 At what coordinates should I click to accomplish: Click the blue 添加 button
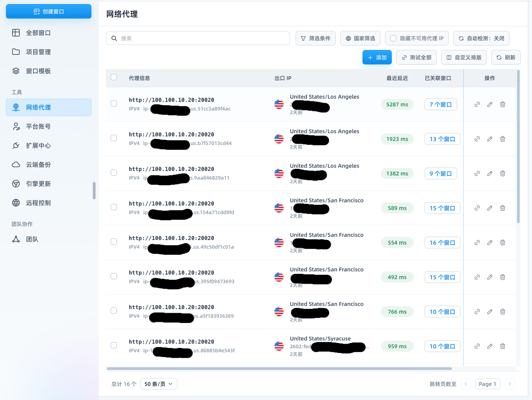377,57
